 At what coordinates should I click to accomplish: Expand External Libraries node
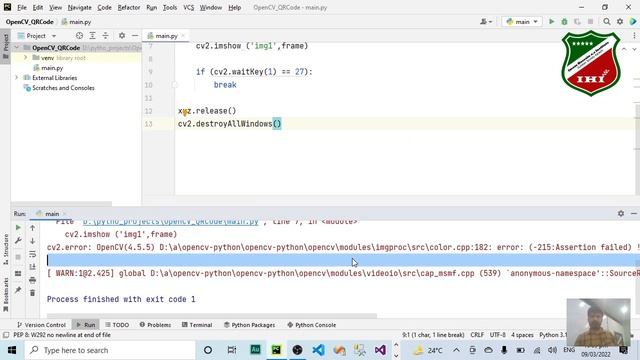17,78
